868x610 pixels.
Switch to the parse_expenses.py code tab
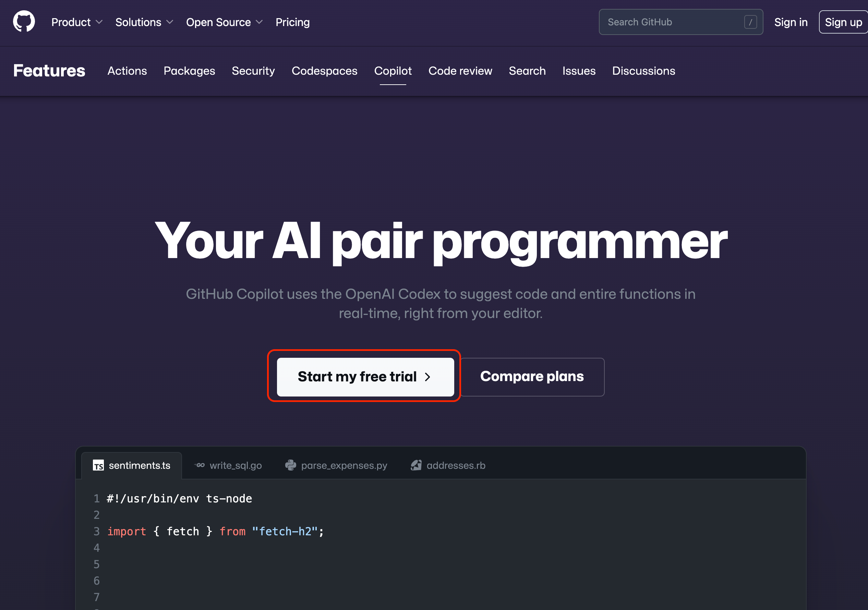click(336, 465)
